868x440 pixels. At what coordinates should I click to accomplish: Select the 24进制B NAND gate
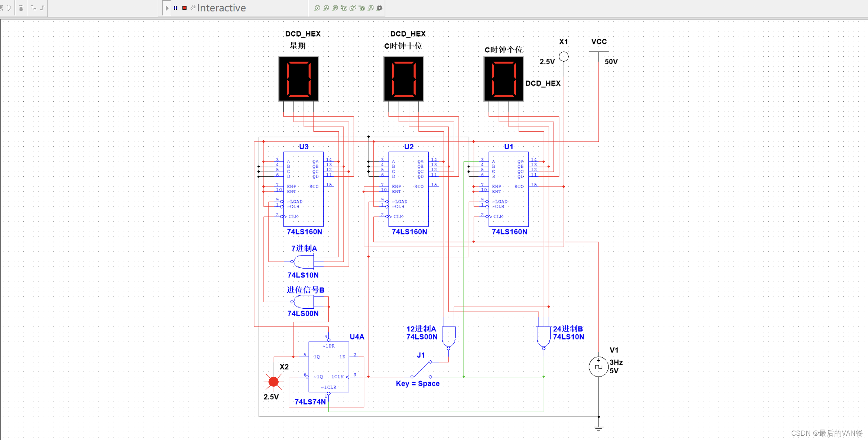tap(543, 335)
